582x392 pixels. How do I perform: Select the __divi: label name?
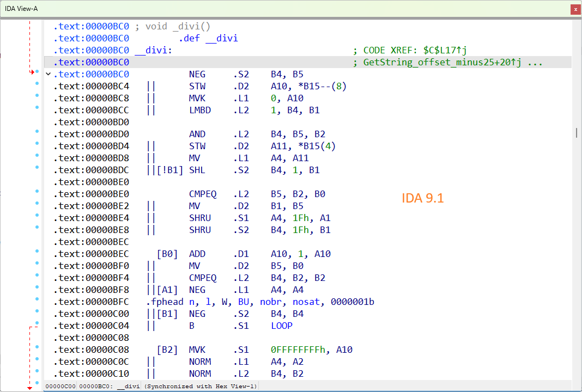(x=153, y=50)
